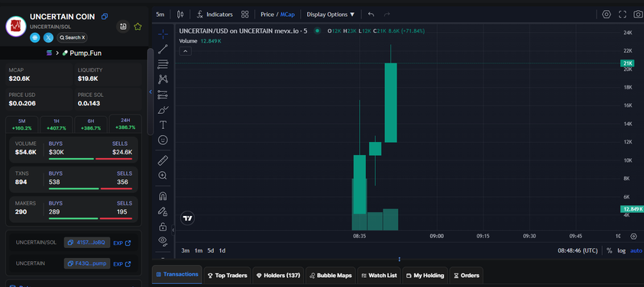Click the TradingView logo on chart
This screenshot has width=644, height=287.
(188, 218)
